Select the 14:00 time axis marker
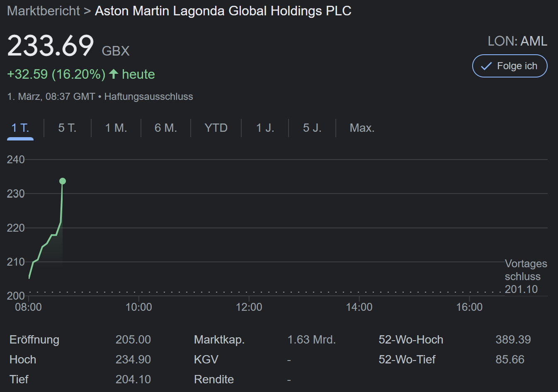This screenshot has height=392, width=558. click(x=359, y=307)
